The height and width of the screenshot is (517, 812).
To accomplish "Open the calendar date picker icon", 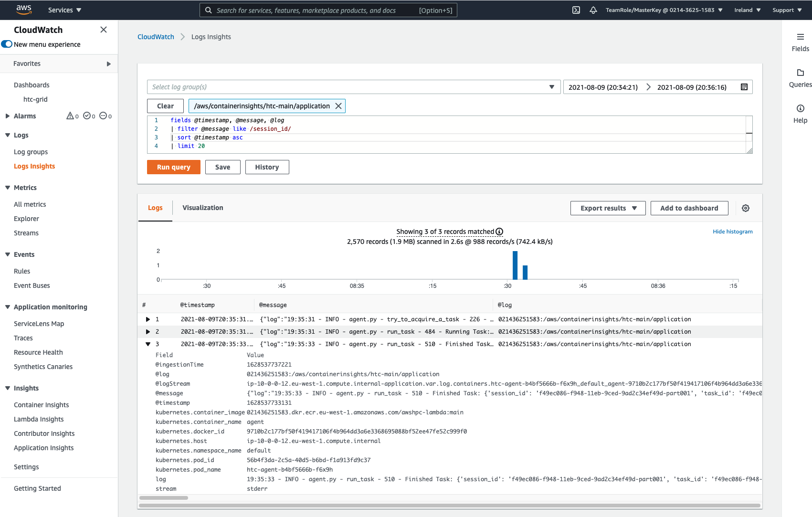I will coord(744,87).
